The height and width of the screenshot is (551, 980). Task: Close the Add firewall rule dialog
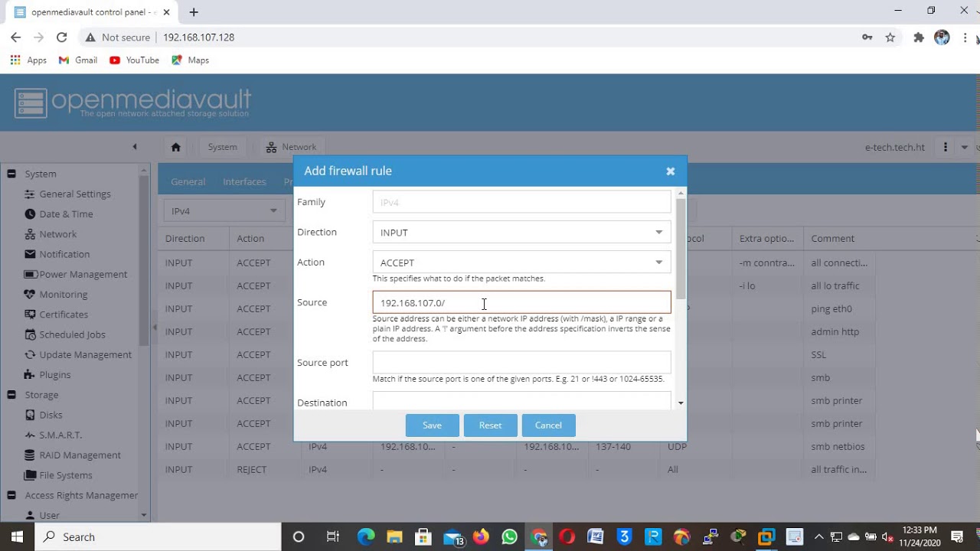pos(670,171)
